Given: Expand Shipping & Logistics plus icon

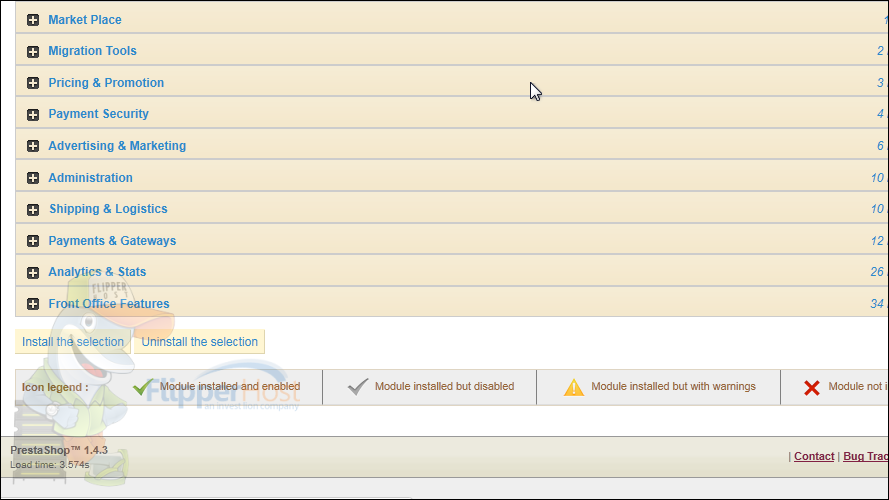Looking at the screenshot, I should [x=33, y=210].
